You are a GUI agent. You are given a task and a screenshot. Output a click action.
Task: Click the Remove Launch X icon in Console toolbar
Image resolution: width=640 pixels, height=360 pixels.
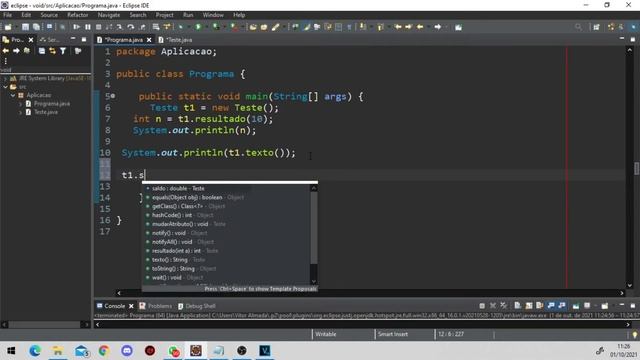493,305
